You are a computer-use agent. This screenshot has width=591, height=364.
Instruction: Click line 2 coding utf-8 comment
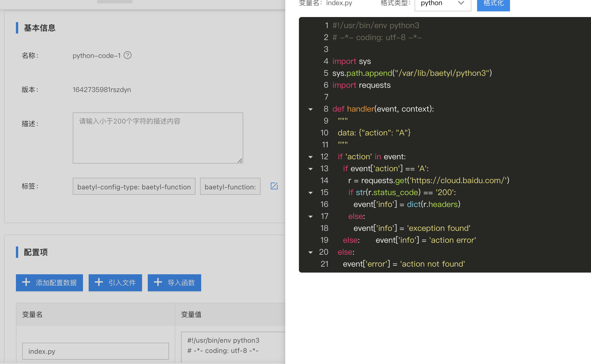click(x=377, y=37)
